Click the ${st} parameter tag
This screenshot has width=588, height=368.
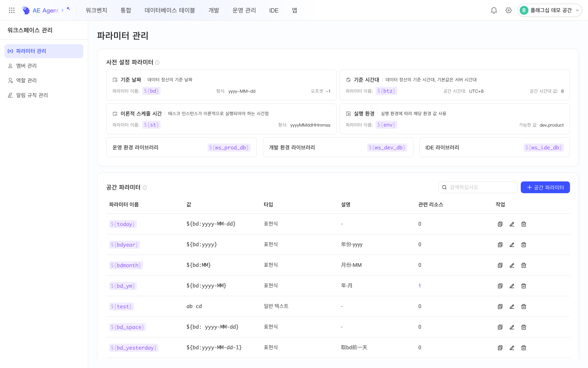tap(151, 125)
